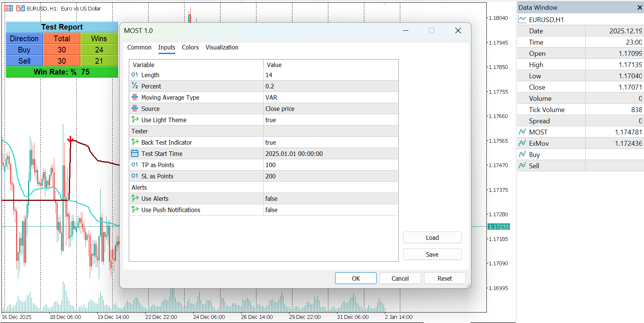Click the ExMov value 1.172436

(x=628, y=144)
